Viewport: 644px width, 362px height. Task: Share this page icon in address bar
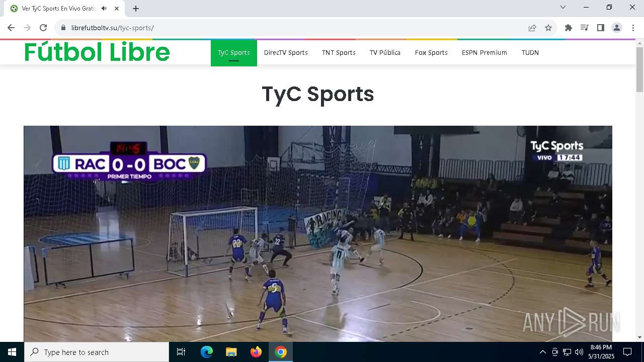pos(532,28)
